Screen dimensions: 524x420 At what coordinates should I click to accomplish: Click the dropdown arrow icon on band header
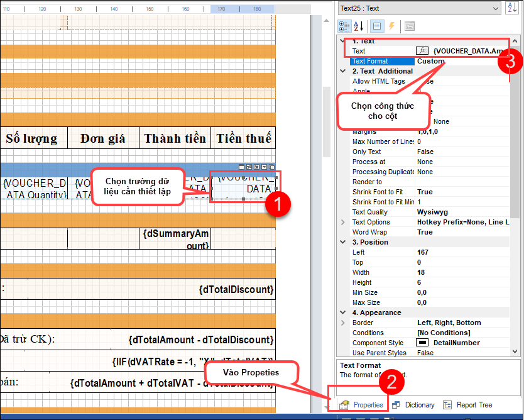(x=265, y=167)
